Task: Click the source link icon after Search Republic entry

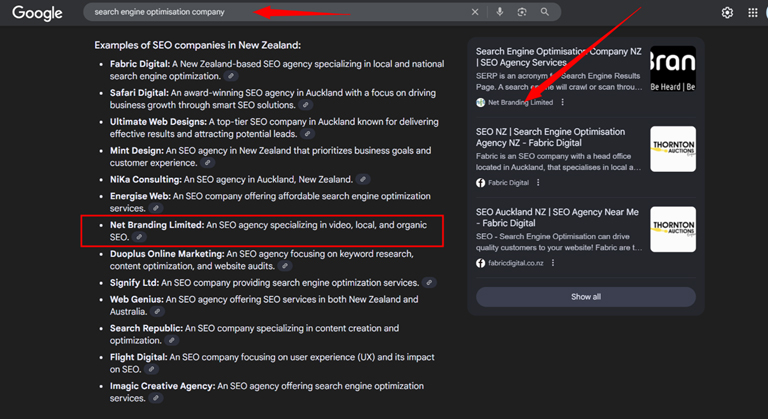Action: click(x=171, y=341)
